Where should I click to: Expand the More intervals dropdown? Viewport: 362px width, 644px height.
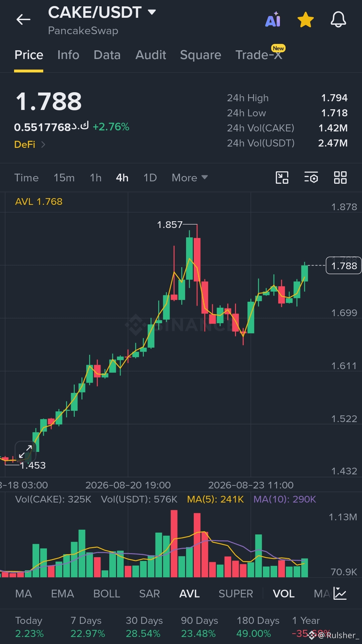tap(190, 178)
